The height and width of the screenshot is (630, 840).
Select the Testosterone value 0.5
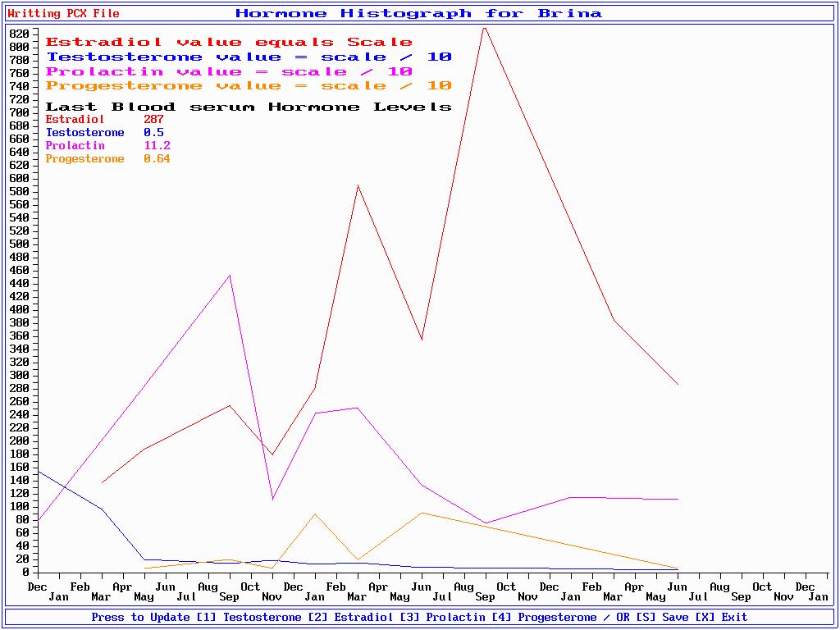(x=153, y=133)
